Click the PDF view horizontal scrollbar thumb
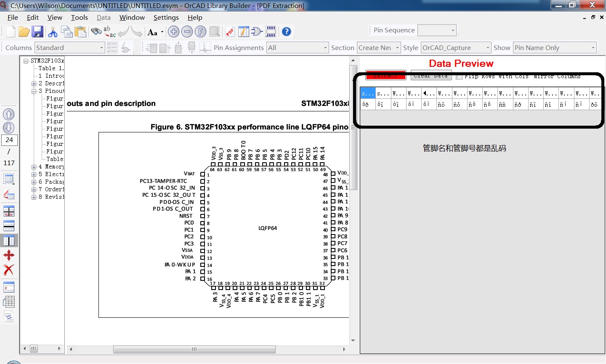Screen dimensions: 606x364 [x=194, y=349]
